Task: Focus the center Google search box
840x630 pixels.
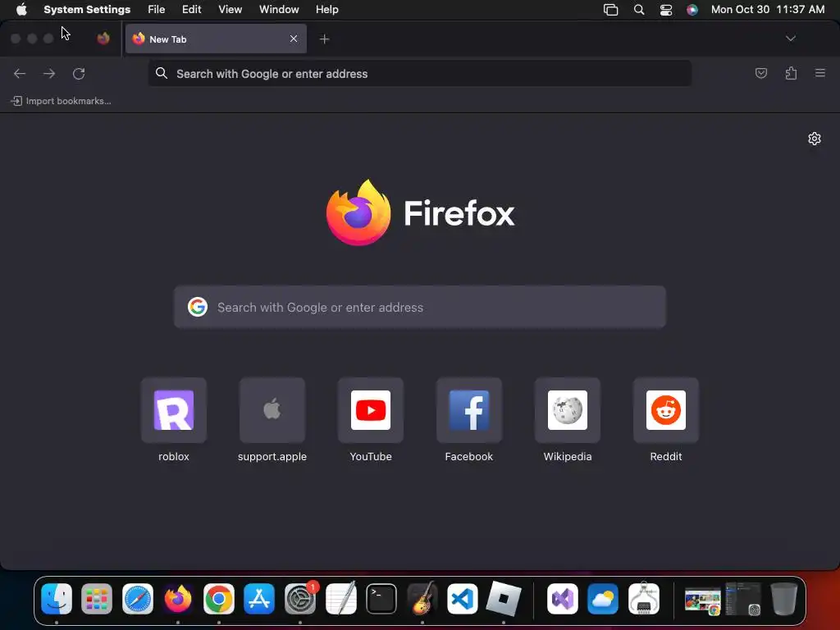Action: pyautogui.click(x=419, y=307)
